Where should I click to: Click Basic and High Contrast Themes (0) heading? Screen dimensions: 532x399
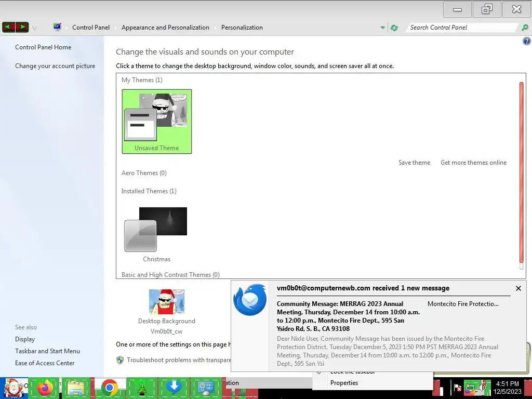(170, 275)
